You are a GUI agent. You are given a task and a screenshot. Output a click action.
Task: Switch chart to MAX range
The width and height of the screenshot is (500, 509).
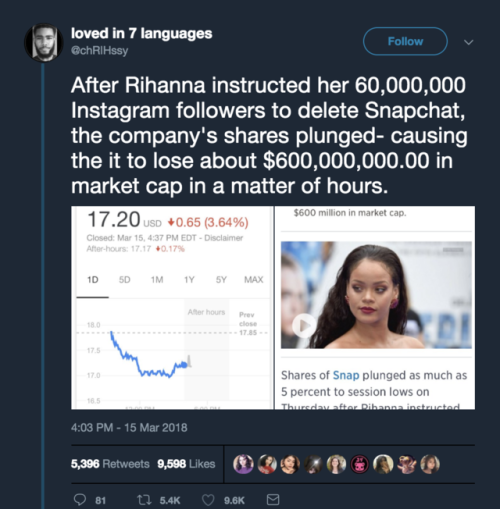[x=254, y=279]
